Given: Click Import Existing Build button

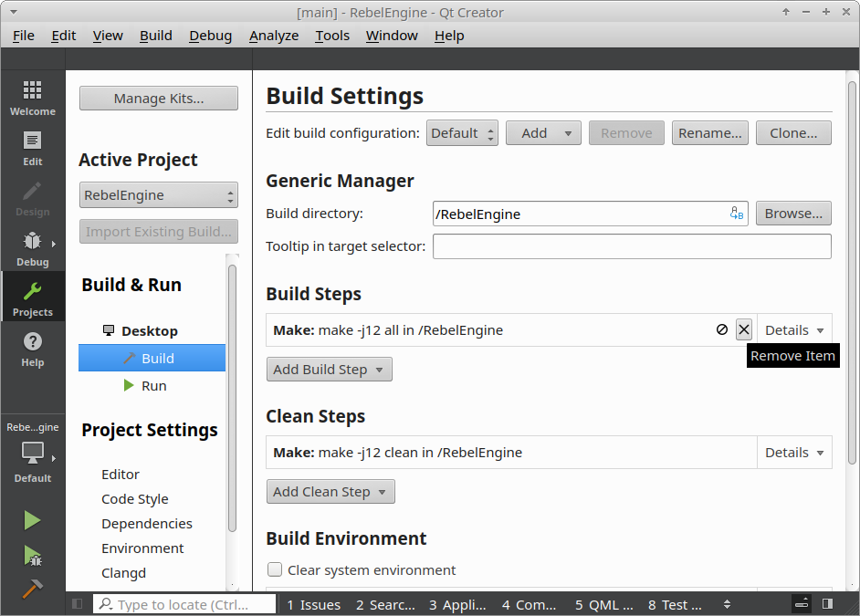Looking at the screenshot, I should [x=159, y=231].
